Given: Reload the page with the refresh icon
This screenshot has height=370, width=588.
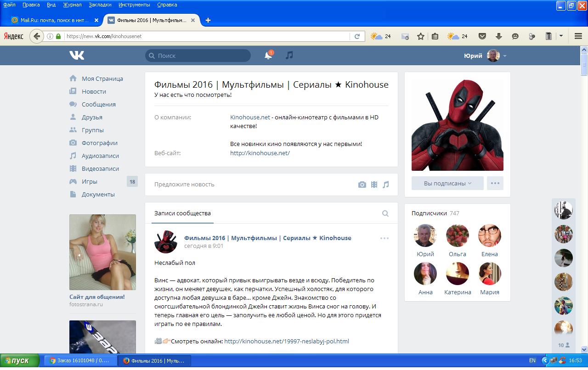Looking at the screenshot, I should [357, 36].
